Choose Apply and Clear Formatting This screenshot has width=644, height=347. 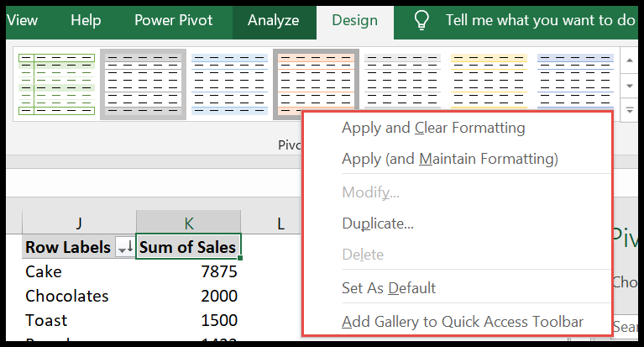(432, 129)
